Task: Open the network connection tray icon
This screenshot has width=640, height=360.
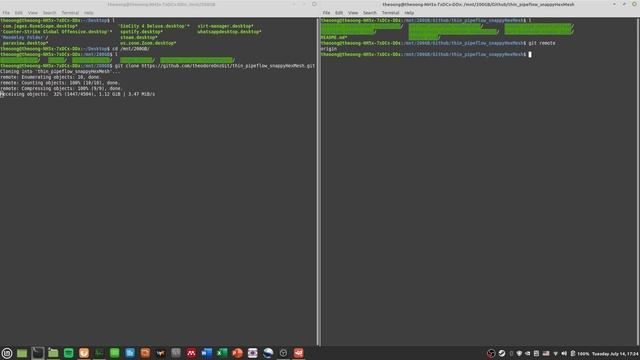Action: [x=555, y=353]
